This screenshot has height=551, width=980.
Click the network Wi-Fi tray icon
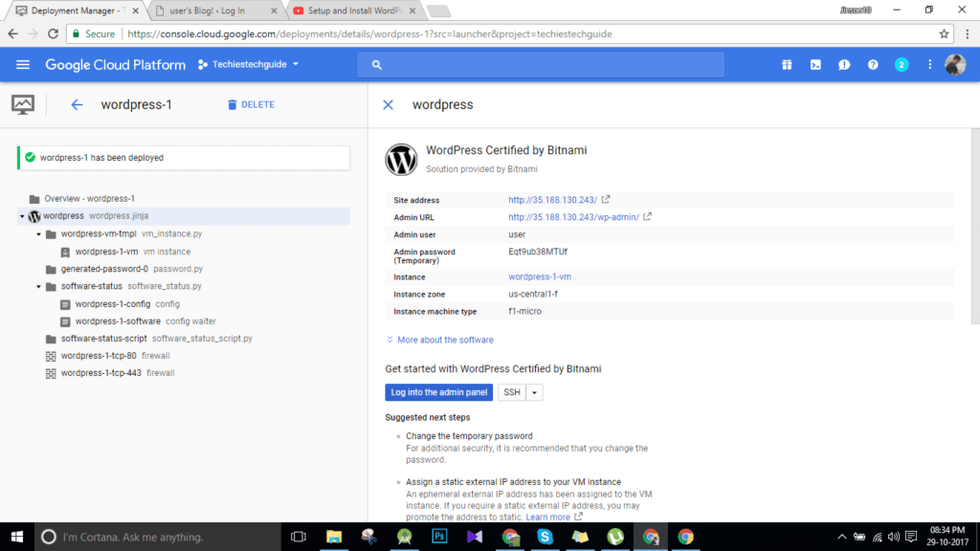pos(878,537)
